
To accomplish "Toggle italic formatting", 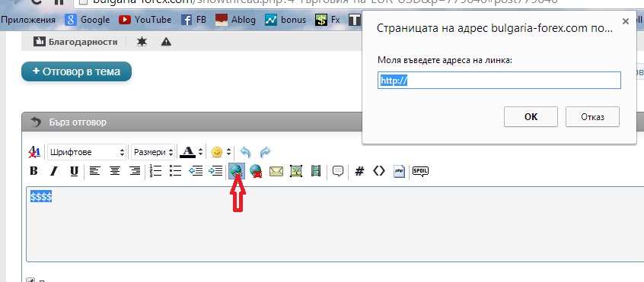I will click(54, 171).
